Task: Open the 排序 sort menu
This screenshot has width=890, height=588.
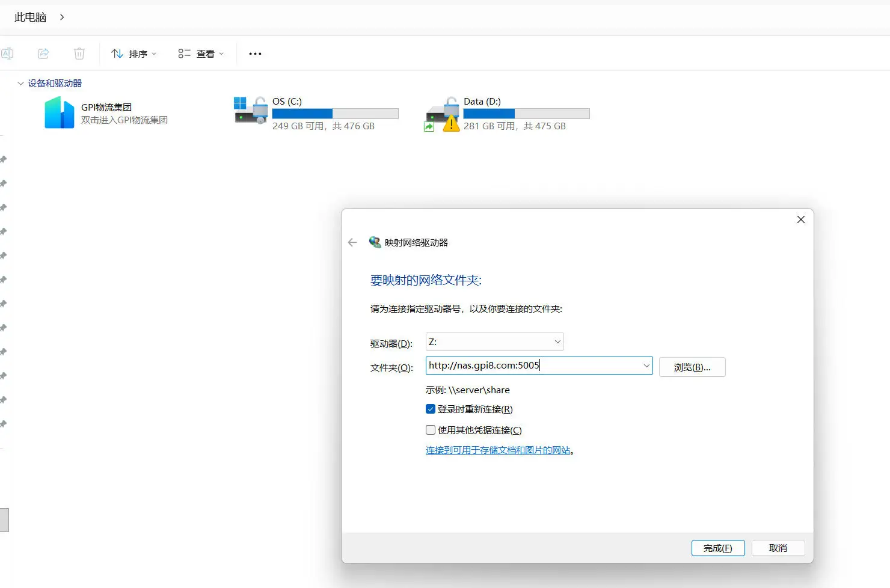Action: point(134,54)
